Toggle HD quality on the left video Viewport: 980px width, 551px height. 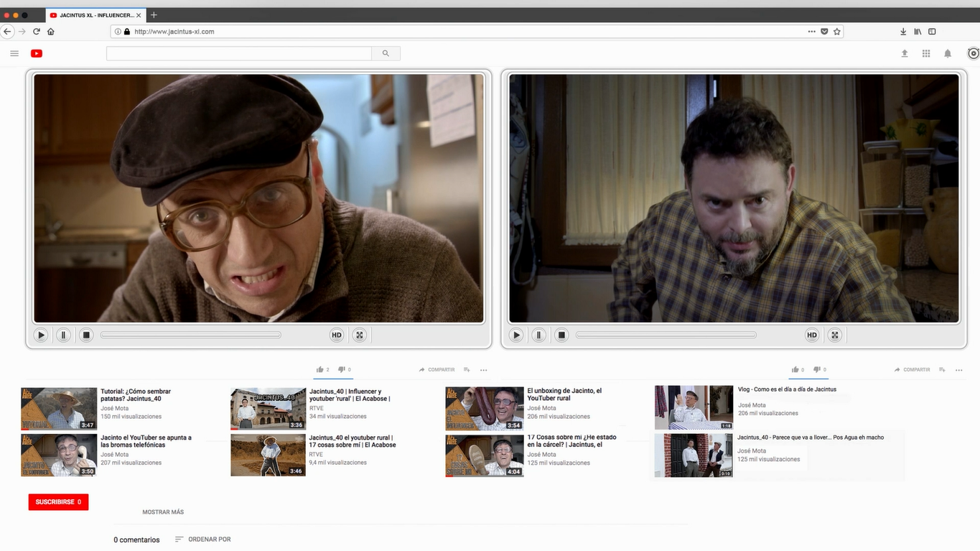tap(336, 335)
